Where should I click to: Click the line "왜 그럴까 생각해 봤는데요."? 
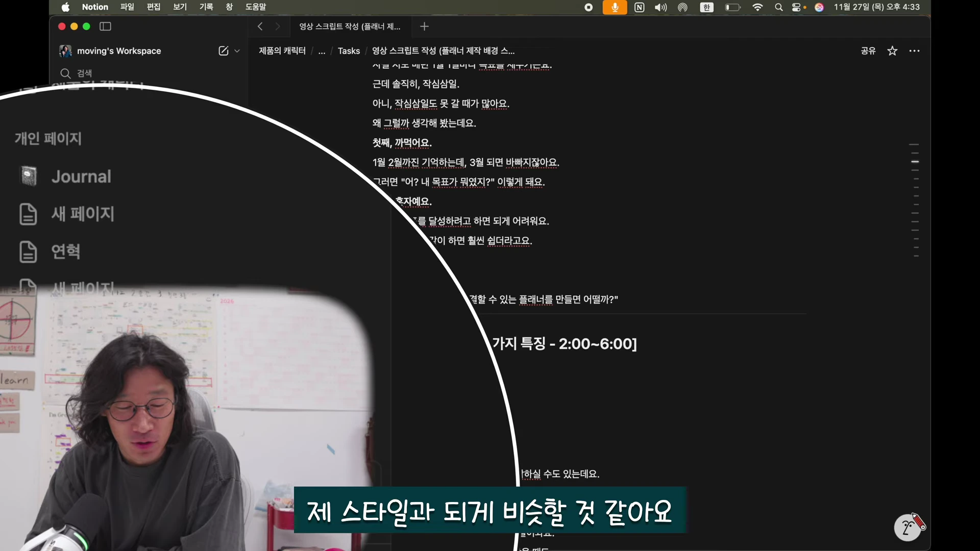424,123
